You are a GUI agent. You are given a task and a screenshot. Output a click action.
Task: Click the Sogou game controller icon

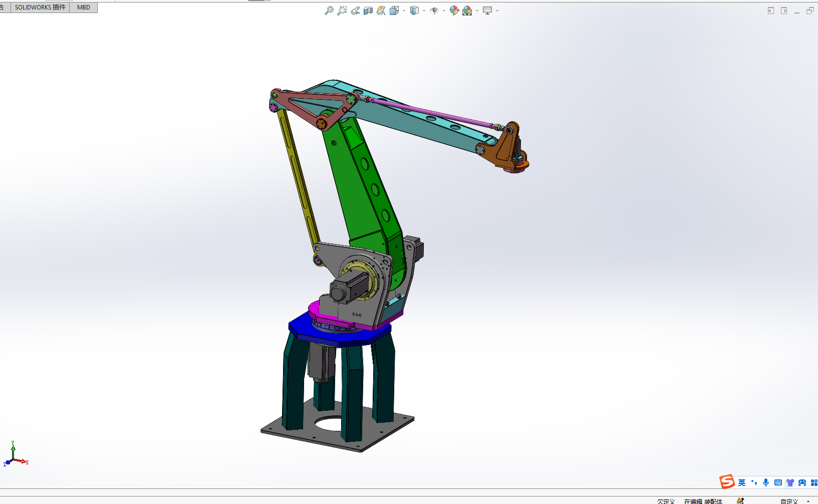click(x=802, y=482)
